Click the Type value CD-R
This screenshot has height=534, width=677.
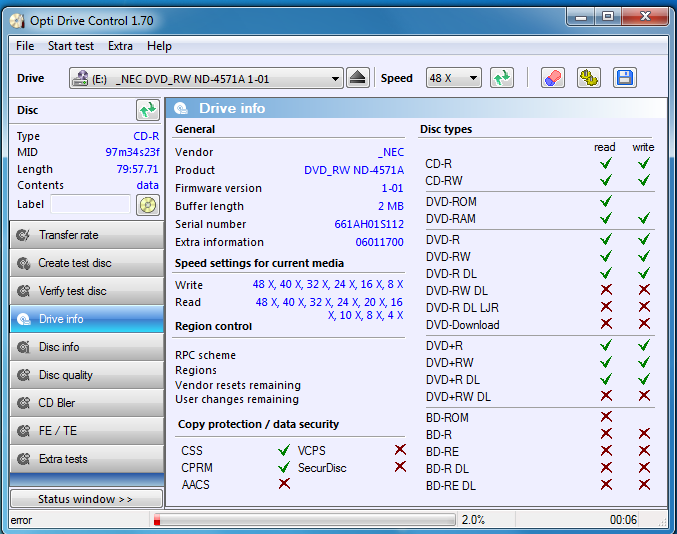(x=146, y=136)
